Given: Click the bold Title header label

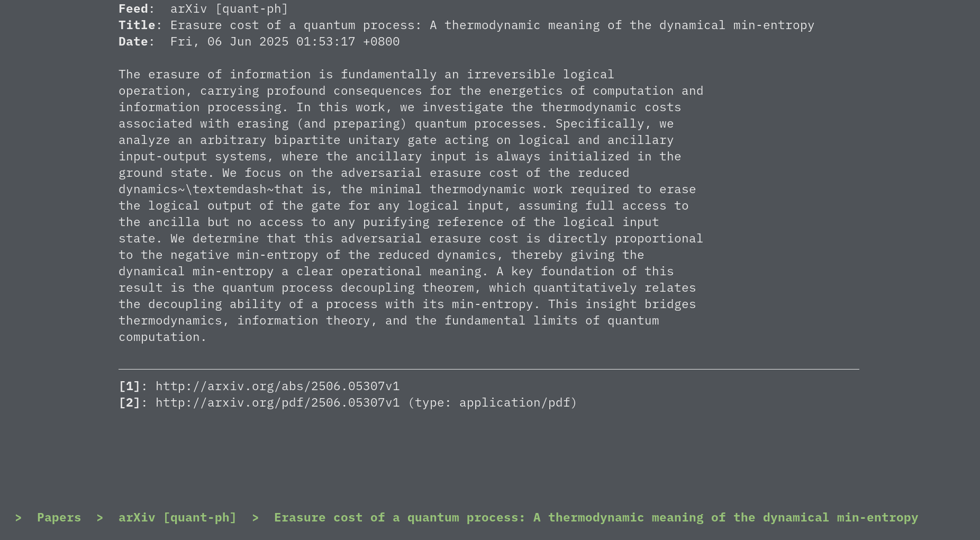Looking at the screenshot, I should click(x=137, y=25).
